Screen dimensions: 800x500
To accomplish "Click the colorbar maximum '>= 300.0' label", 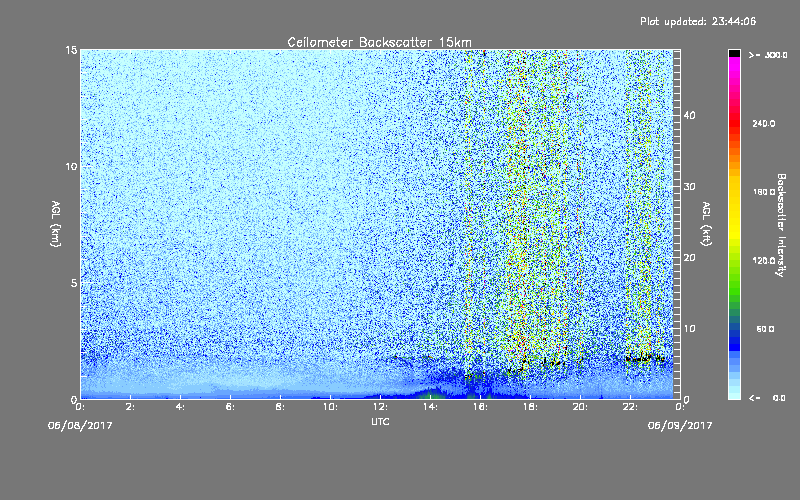I will coord(768,55).
